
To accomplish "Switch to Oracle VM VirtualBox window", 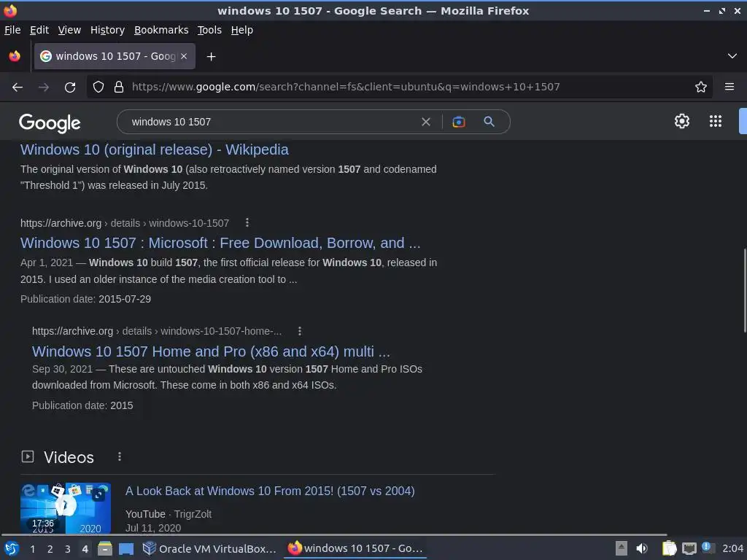I will coord(209,548).
